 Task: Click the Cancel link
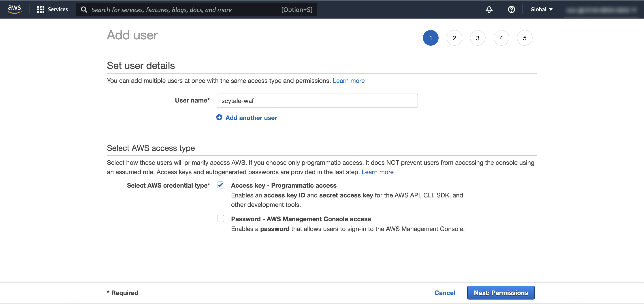tap(444, 293)
